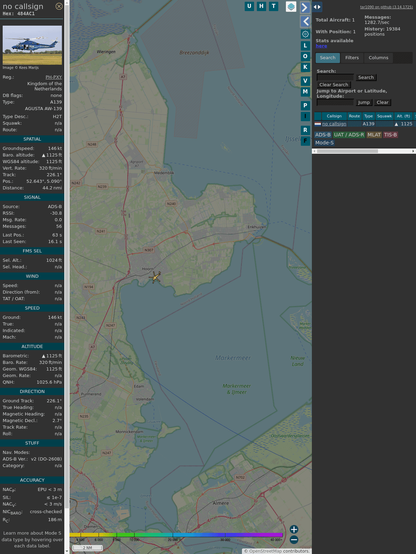This screenshot has width=416, height=554.
Task: Click the aircraft table horizontal scrollbar
Action: tap(364, 151)
